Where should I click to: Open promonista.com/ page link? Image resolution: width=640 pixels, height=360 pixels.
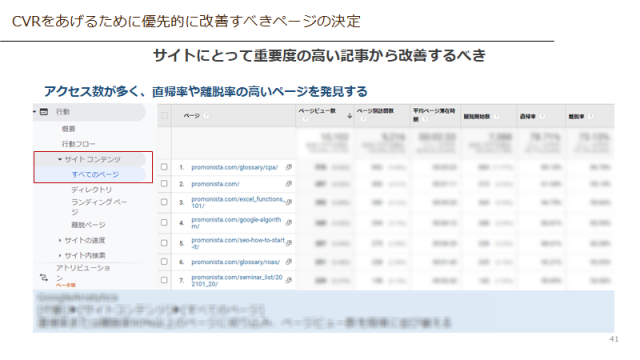tap(216, 184)
